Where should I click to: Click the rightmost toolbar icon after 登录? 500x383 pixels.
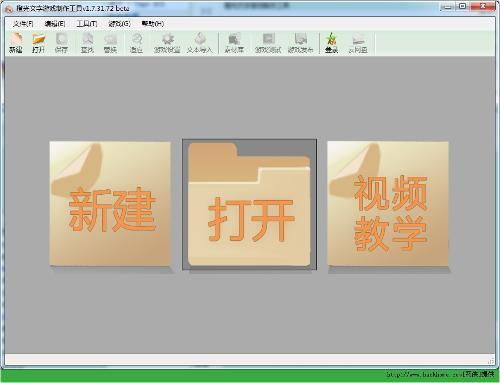(x=358, y=43)
